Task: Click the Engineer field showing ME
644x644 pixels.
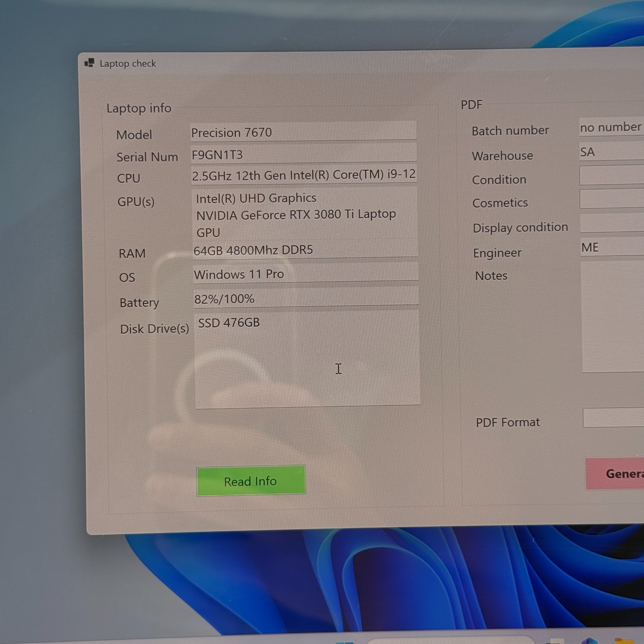Action: pyautogui.click(x=612, y=246)
